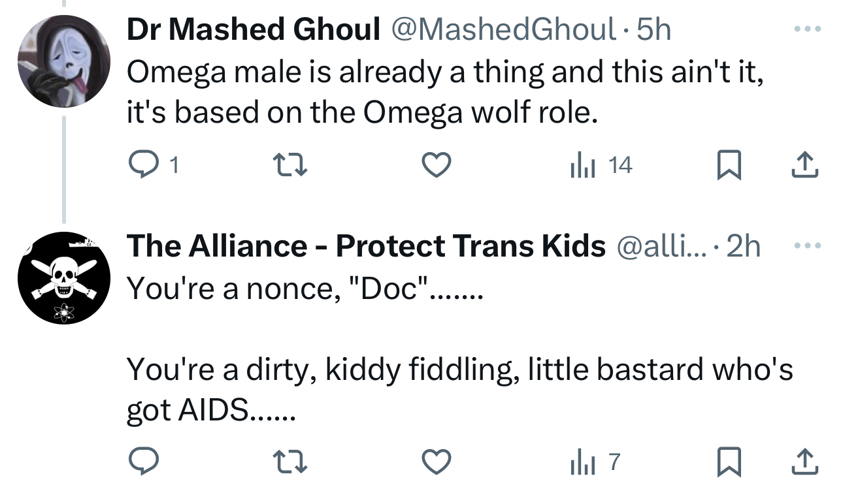The height and width of the screenshot is (504, 843).
Task: Reply to The Alliance's tweet
Action: (x=142, y=463)
